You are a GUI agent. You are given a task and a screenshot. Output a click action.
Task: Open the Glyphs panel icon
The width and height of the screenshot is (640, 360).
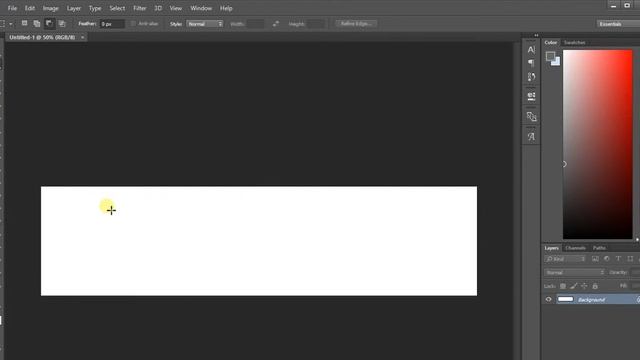click(x=531, y=77)
